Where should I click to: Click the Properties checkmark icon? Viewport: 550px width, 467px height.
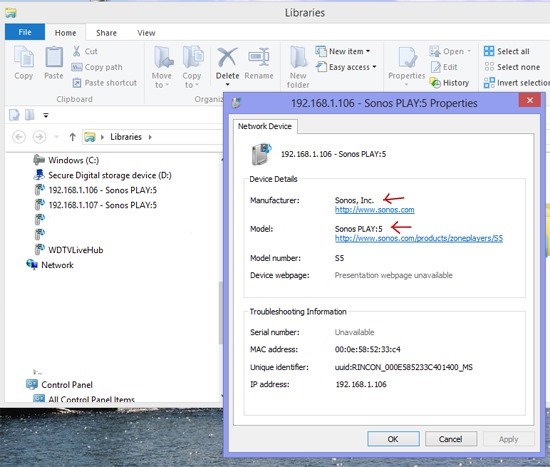(407, 57)
